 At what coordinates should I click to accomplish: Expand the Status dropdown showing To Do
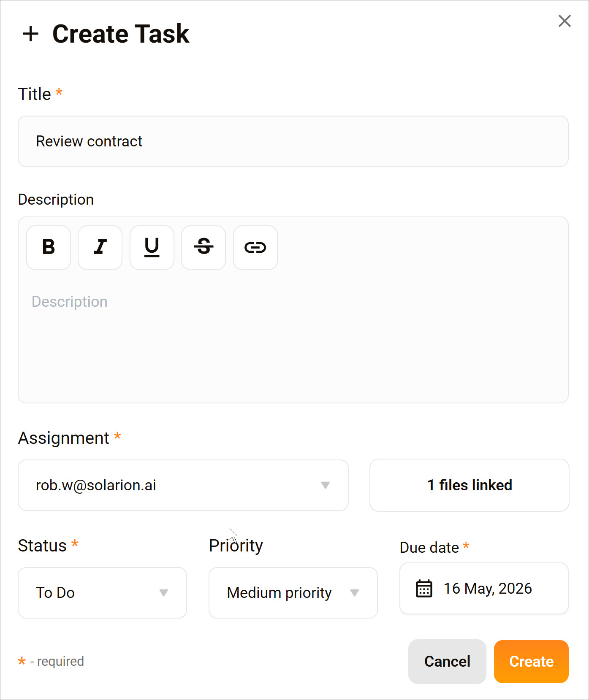pyautogui.click(x=102, y=593)
